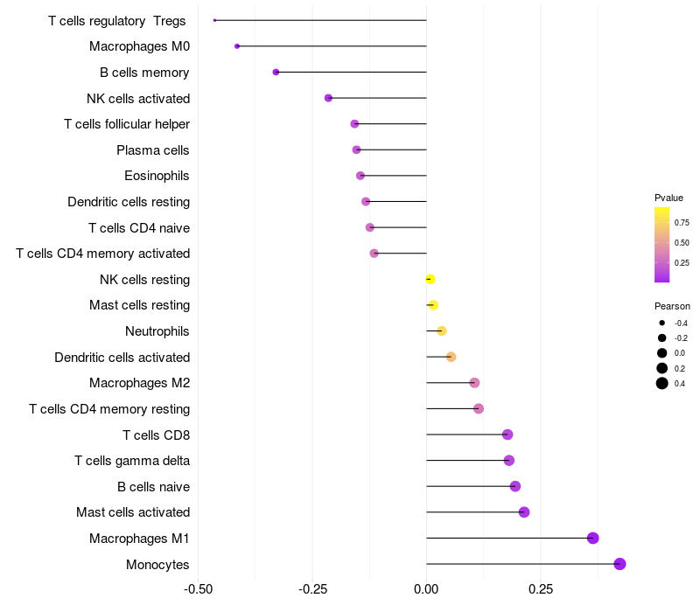Click the -0.50 x-axis tick label
The image size is (700, 612).
pos(199,589)
